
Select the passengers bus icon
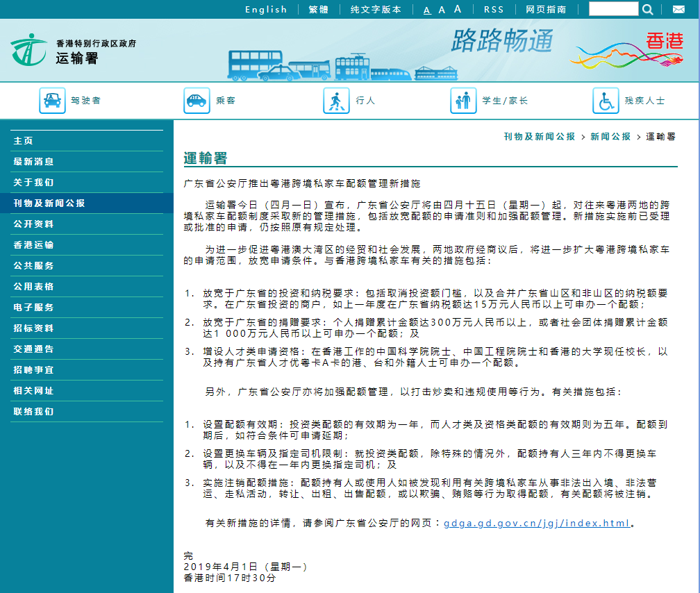click(197, 101)
